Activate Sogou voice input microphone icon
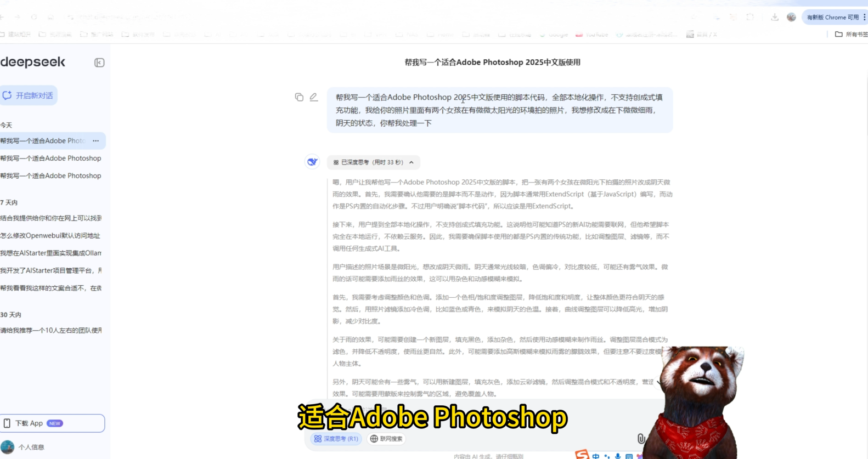 click(618, 456)
